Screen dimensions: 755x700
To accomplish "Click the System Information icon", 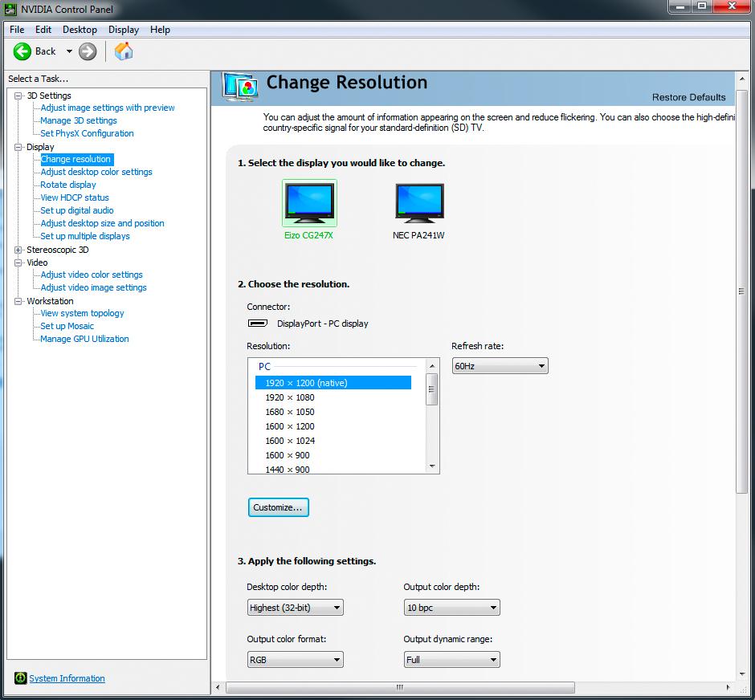I will tap(20, 678).
